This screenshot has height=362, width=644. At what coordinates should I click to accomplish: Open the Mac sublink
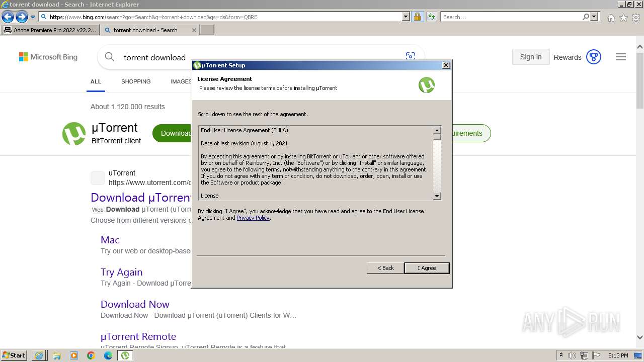(x=110, y=240)
